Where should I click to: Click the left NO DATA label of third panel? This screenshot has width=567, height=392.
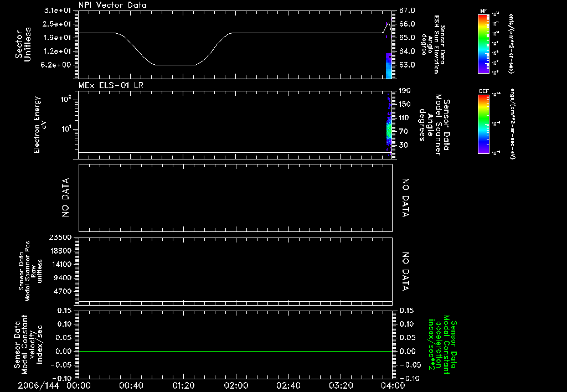click(65, 198)
